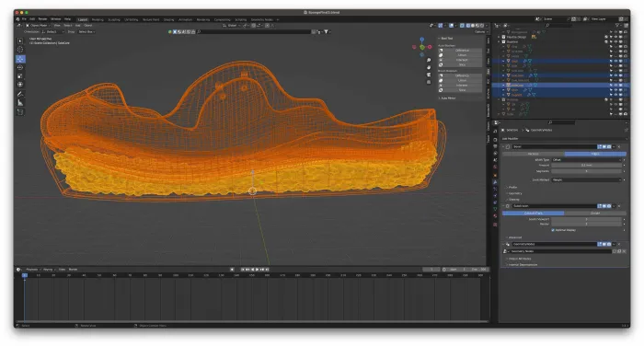Open the World properties tab icon

click(495, 167)
